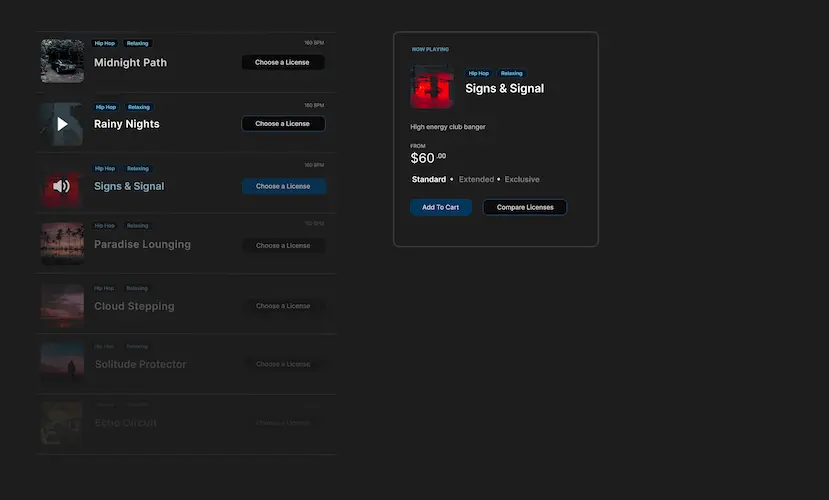Screen dimensions: 829x500
Task: Click the Hip Hop tag on Cloud Stepping
Action: click(104, 289)
